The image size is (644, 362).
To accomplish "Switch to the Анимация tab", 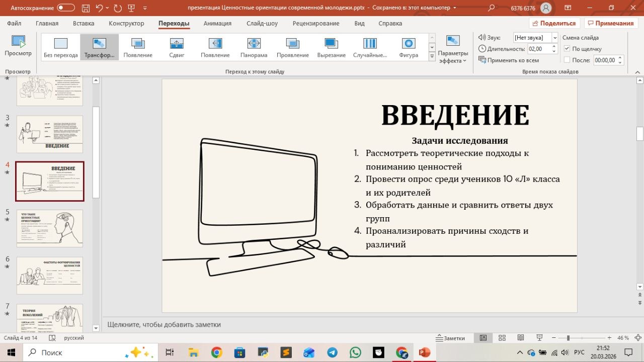I will [217, 23].
